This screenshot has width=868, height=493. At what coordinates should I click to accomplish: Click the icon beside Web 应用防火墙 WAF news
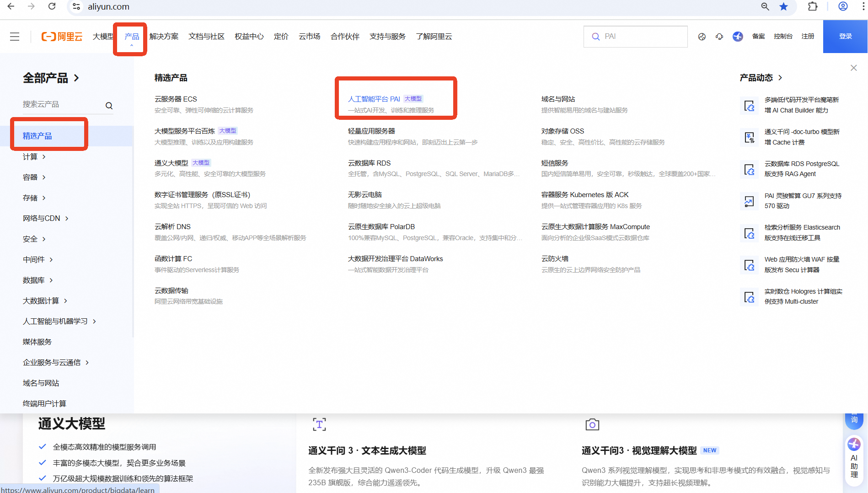[x=749, y=265]
